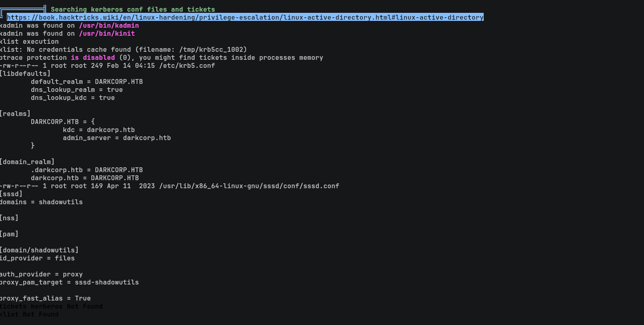Screen dimensions: 644x325
Task: Click the 'kdc = darkcorp.htb' line
Action: [x=99, y=130]
